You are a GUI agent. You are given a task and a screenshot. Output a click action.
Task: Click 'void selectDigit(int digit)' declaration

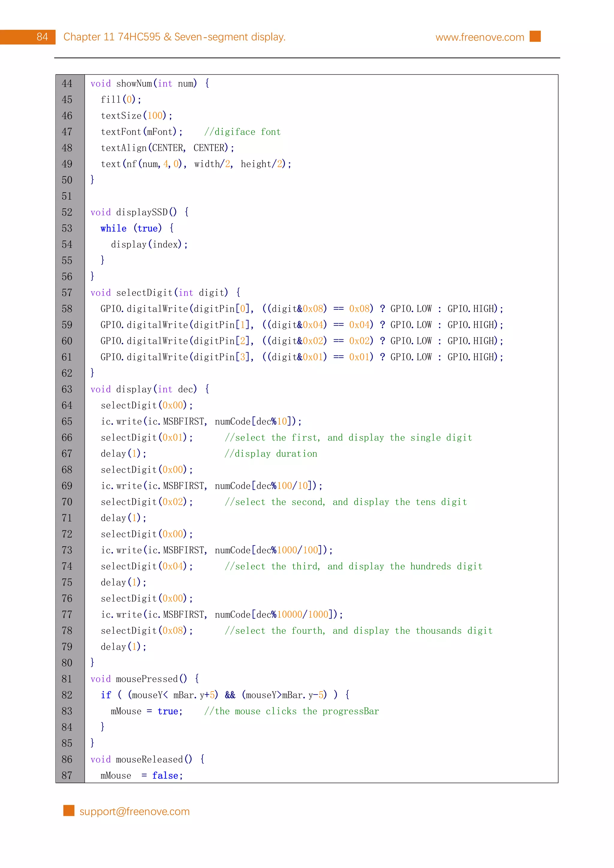(x=165, y=292)
